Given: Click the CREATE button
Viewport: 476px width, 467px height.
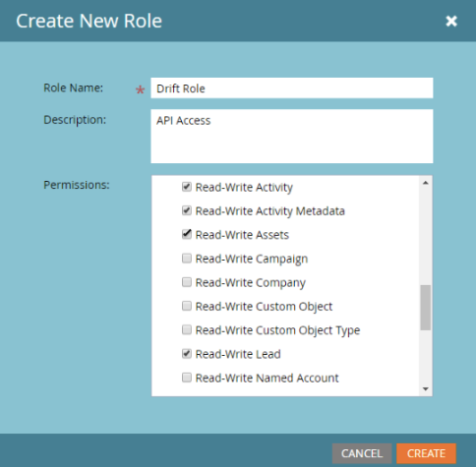Looking at the screenshot, I should (426, 453).
